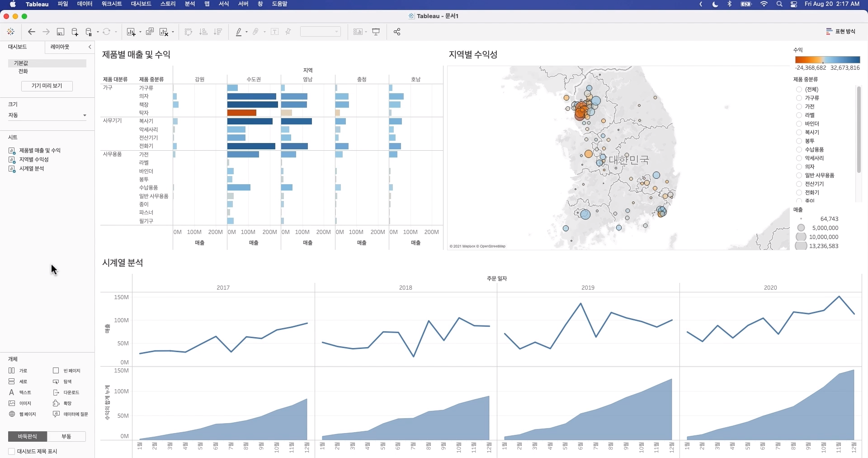Save the workbook with the disk icon

[61, 32]
